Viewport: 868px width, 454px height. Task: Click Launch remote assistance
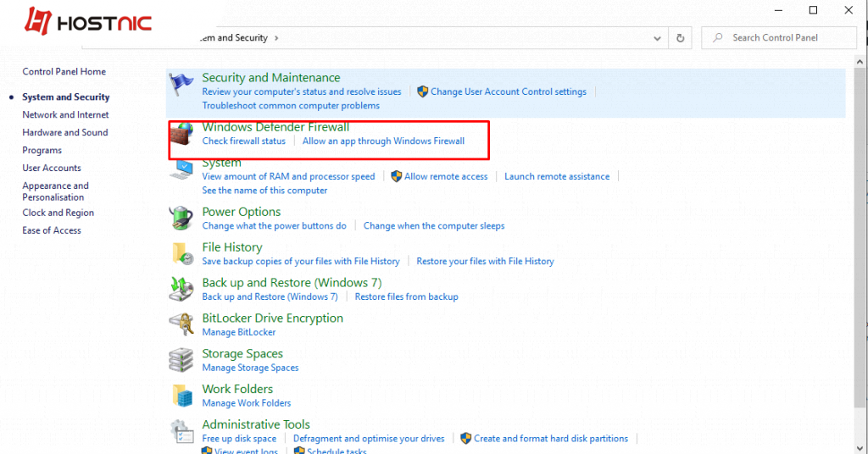[x=557, y=176]
